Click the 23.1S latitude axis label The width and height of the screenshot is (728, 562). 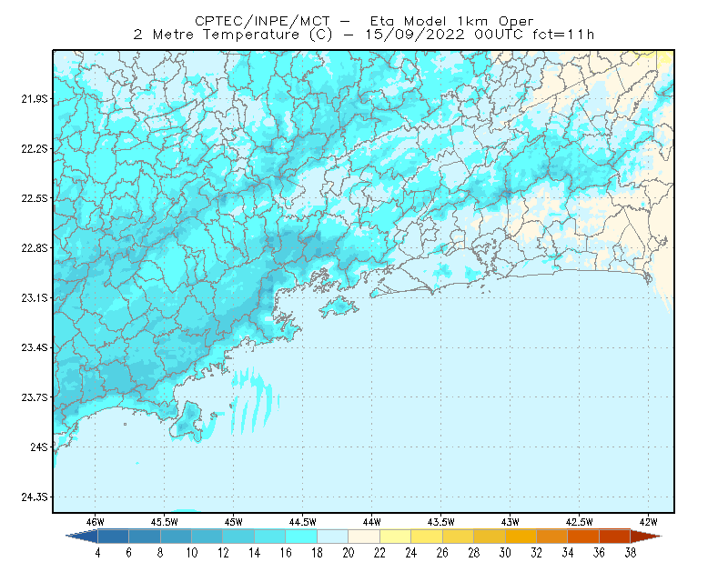[x=35, y=298]
